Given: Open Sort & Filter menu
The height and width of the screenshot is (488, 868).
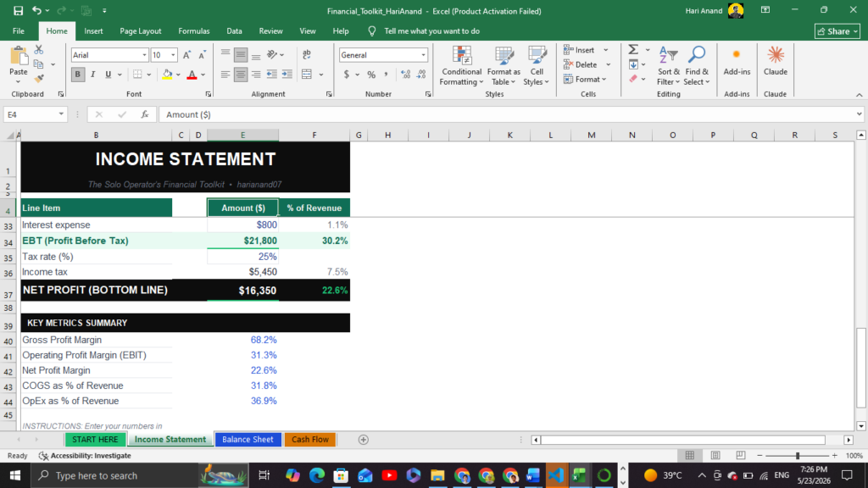Looking at the screenshot, I should pos(668,66).
